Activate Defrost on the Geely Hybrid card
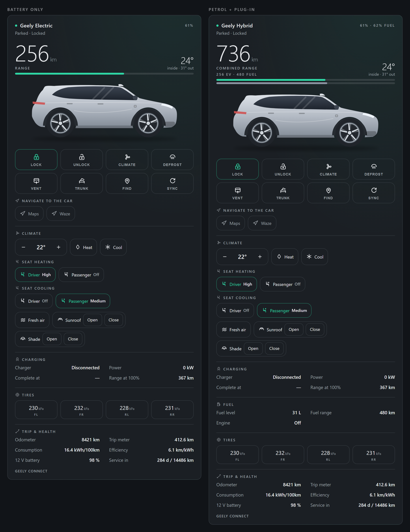This screenshot has height=532, width=410. (x=373, y=169)
